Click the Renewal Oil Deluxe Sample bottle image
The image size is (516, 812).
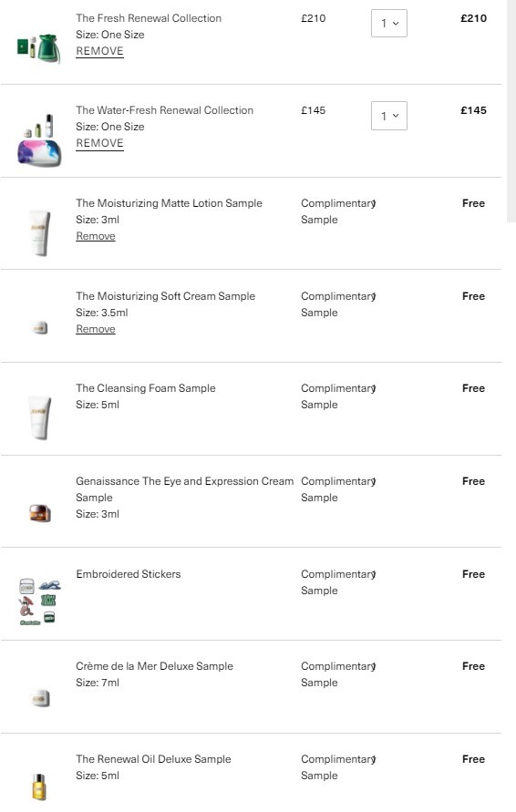coord(39,786)
